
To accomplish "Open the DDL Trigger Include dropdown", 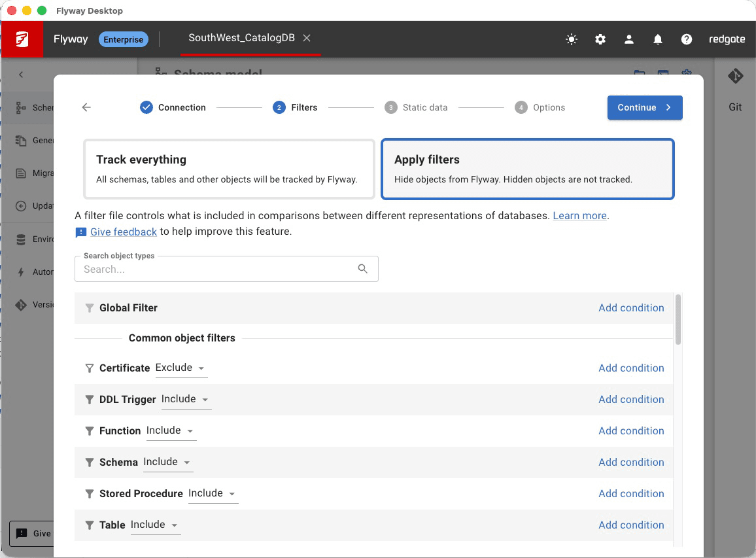I will click(186, 399).
